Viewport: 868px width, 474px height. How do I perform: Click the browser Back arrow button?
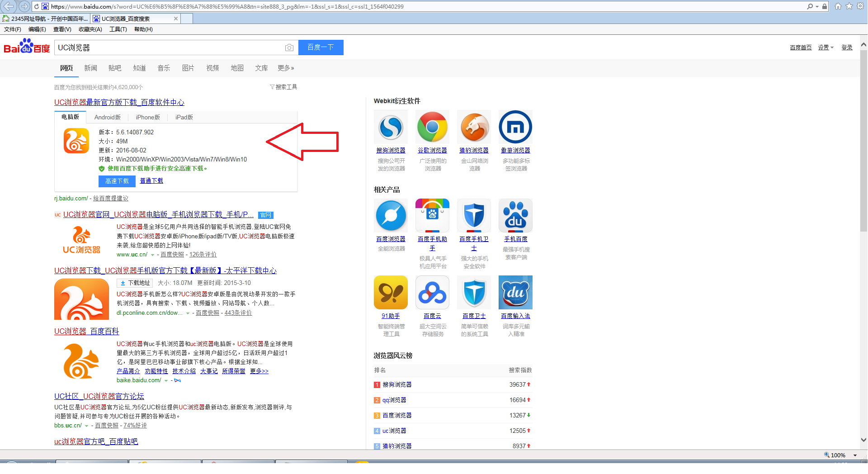click(x=9, y=6)
